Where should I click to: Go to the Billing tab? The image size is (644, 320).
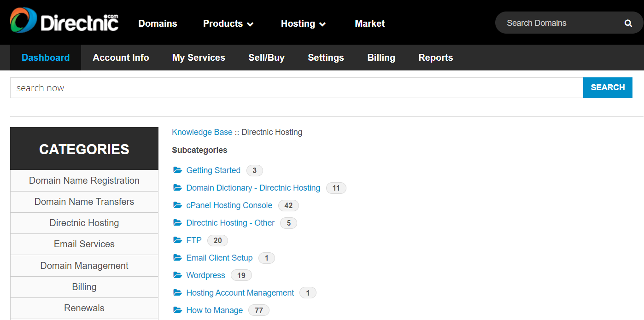[381, 58]
